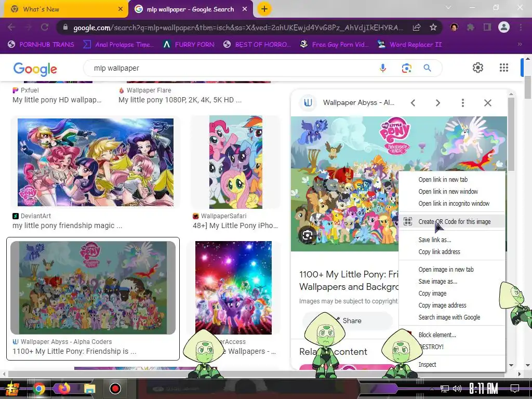Viewport: 532px width, 399px height.
Task: Open the DeviantArt my little pony result
Action: [67, 225]
